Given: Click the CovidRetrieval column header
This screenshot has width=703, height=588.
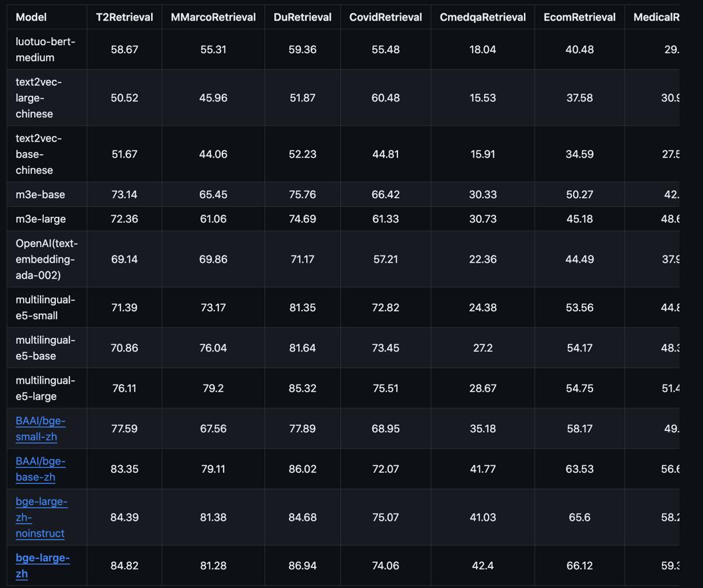Looking at the screenshot, I should pos(385,17).
